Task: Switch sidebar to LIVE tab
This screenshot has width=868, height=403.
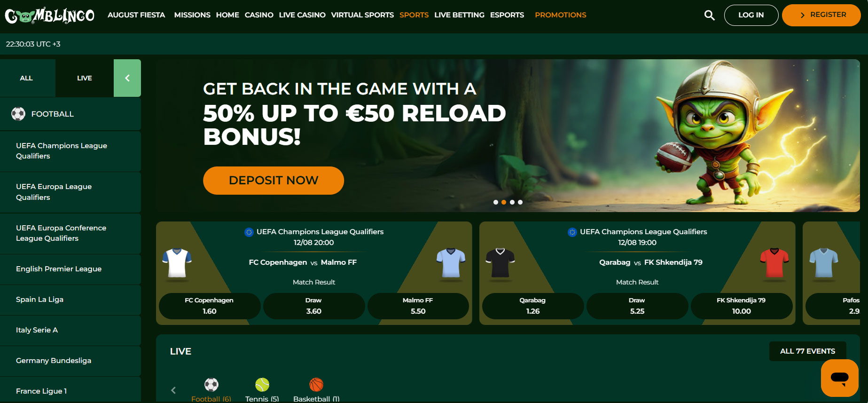Action: [x=85, y=78]
